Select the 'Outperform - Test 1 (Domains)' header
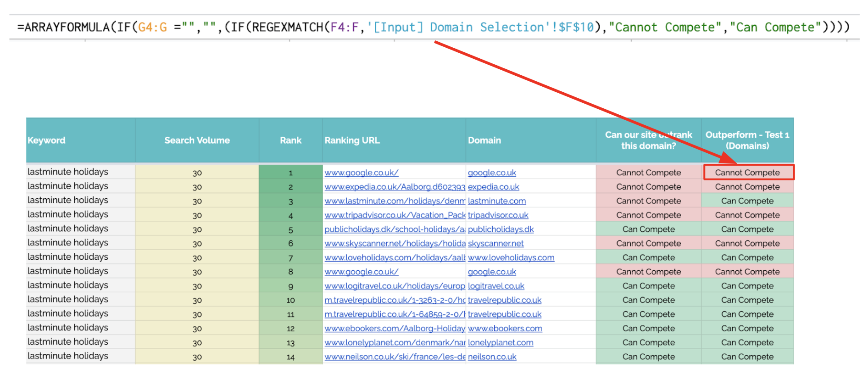868x391 pixels. pyautogui.click(x=747, y=140)
